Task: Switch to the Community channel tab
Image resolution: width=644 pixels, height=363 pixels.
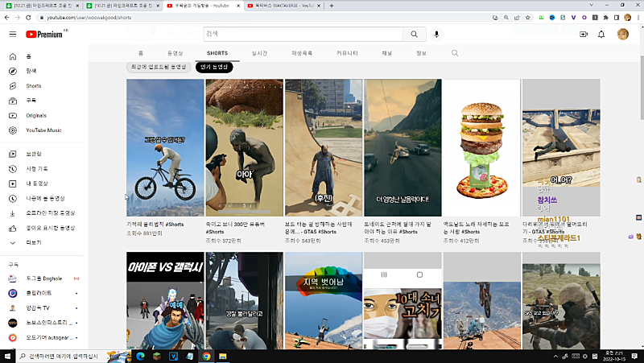Action: point(348,53)
